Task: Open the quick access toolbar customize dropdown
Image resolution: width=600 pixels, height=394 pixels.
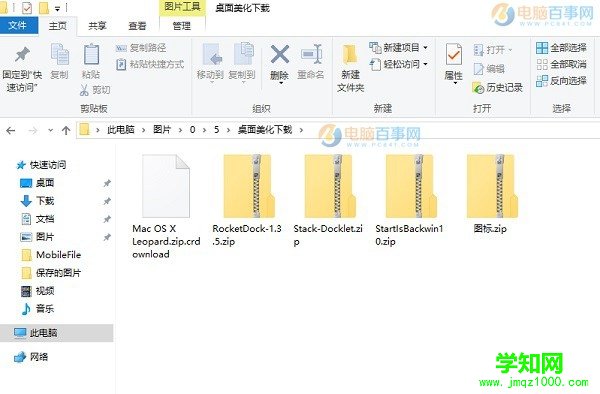Action: coord(57,8)
